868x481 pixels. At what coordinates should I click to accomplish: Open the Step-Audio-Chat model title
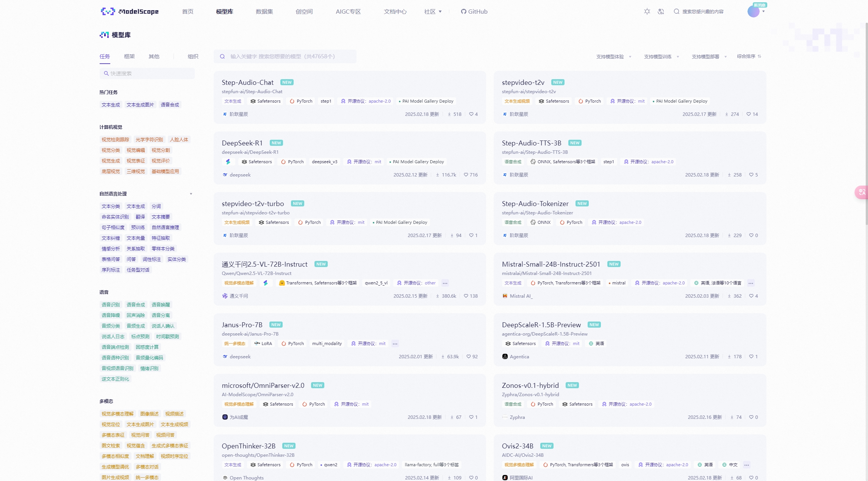[247, 82]
